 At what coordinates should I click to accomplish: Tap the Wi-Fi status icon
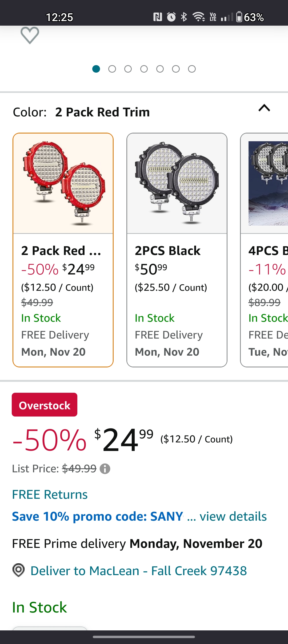tap(199, 17)
